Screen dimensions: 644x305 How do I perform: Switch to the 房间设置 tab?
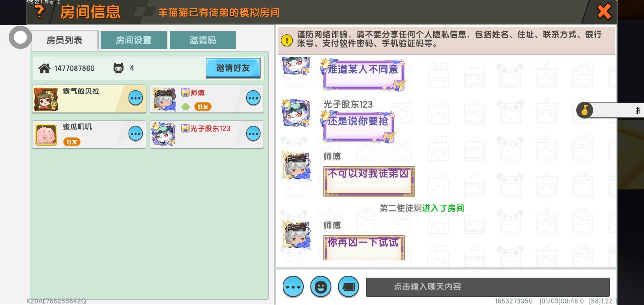(134, 40)
